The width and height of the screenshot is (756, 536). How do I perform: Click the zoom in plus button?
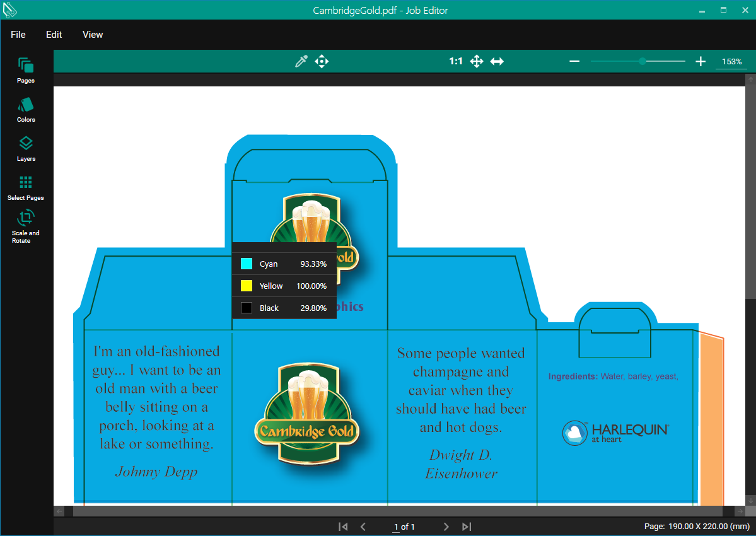coord(701,61)
